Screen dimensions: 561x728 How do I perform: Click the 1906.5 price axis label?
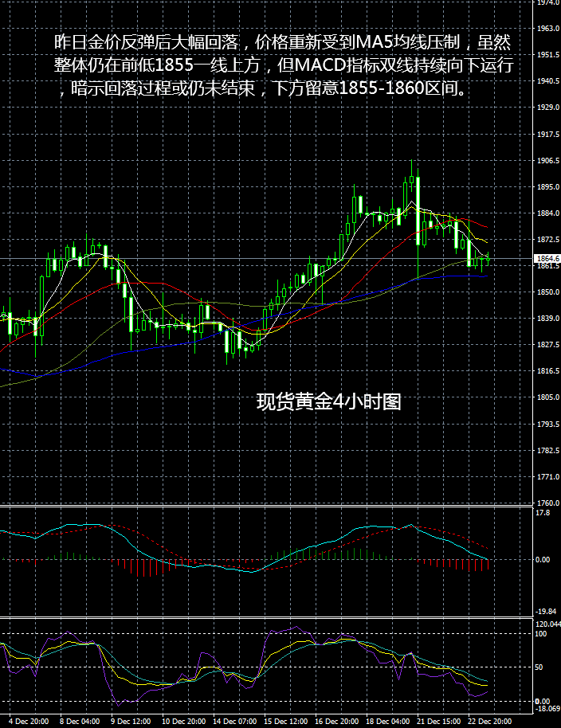[548, 160]
